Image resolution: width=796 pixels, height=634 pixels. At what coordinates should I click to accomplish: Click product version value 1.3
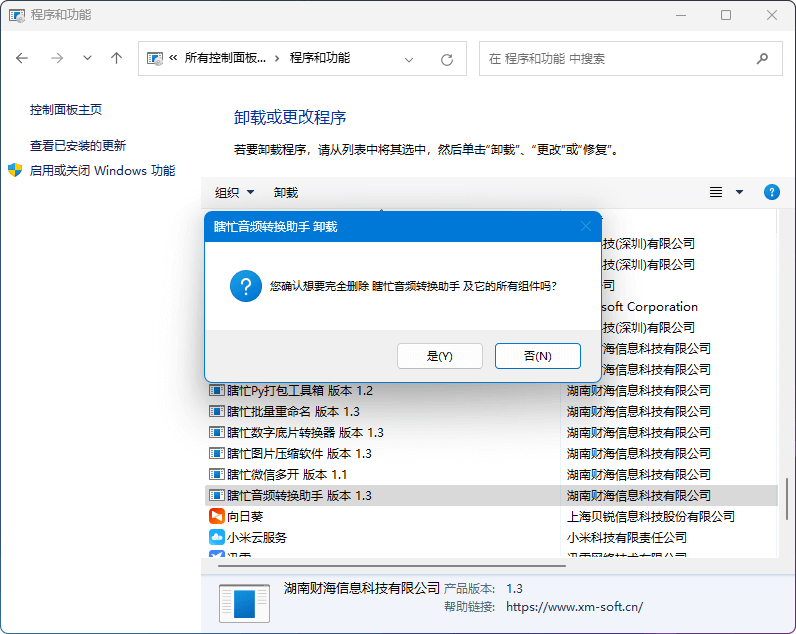[514, 588]
